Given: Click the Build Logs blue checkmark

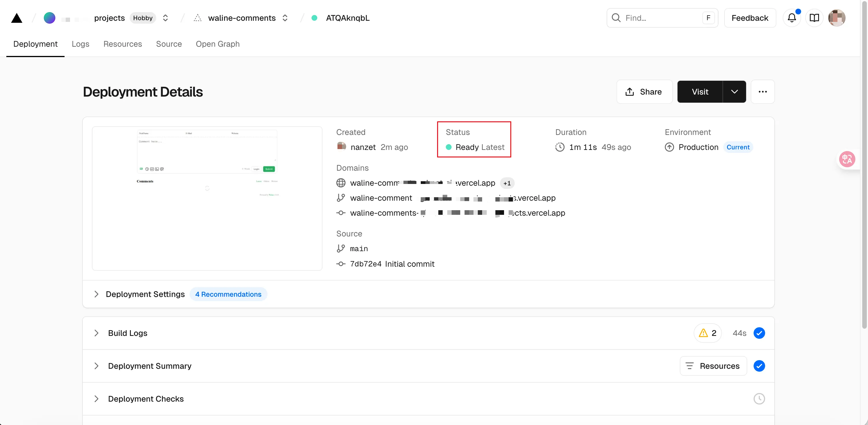Looking at the screenshot, I should pyautogui.click(x=759, y=333).
